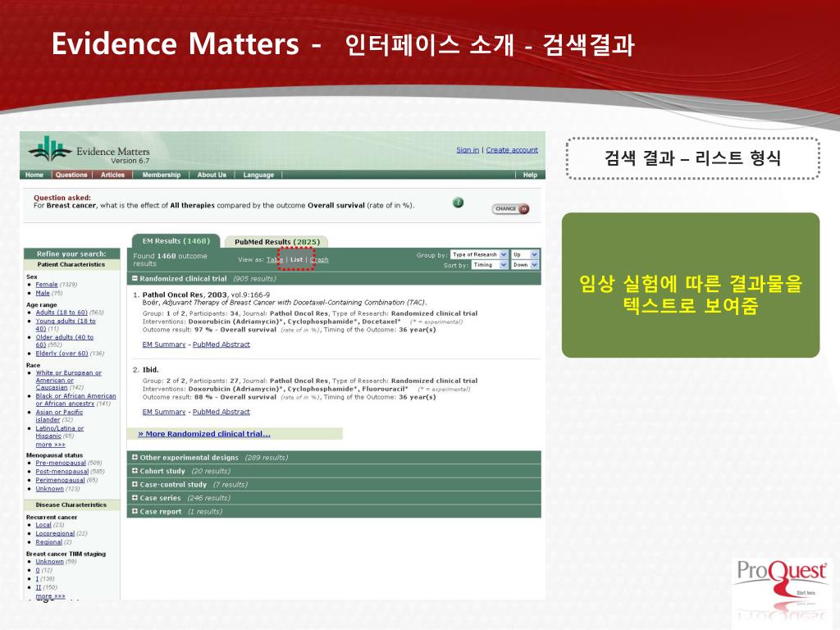This screenshot has width=840, height=630.
Task: View results as Graph
Action: click(x=319, y=259)
